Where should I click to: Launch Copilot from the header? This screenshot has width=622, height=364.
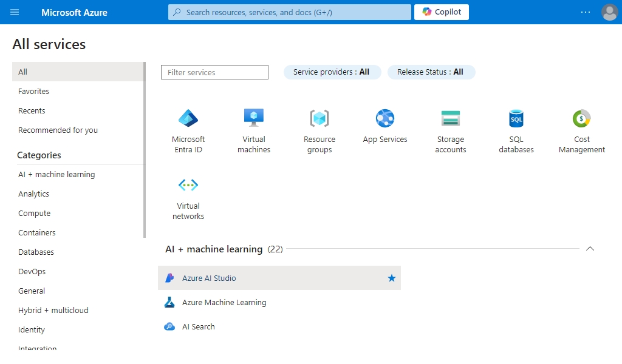[x=442, y=12]
